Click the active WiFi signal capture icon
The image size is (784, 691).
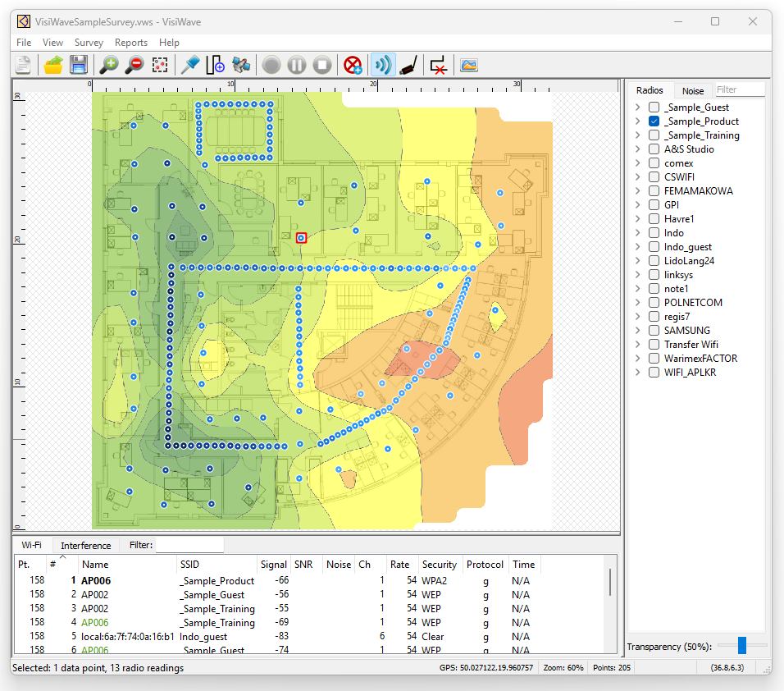[383, 64]
